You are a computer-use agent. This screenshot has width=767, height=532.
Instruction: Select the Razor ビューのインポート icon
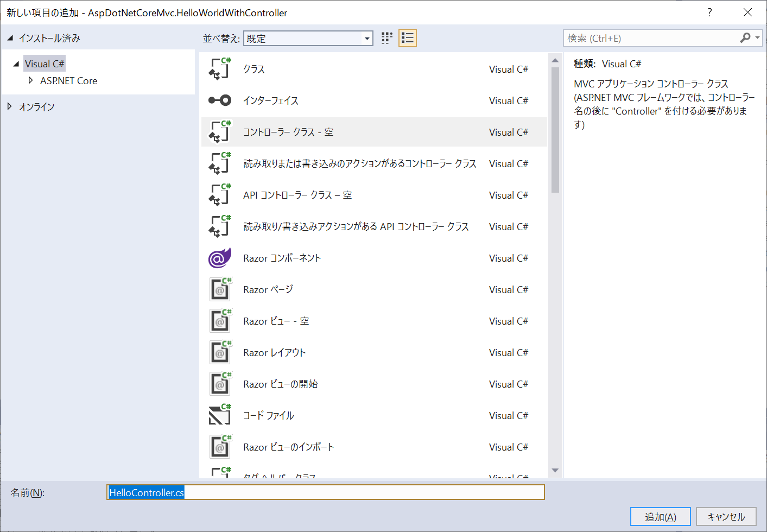tap(220, 447)
